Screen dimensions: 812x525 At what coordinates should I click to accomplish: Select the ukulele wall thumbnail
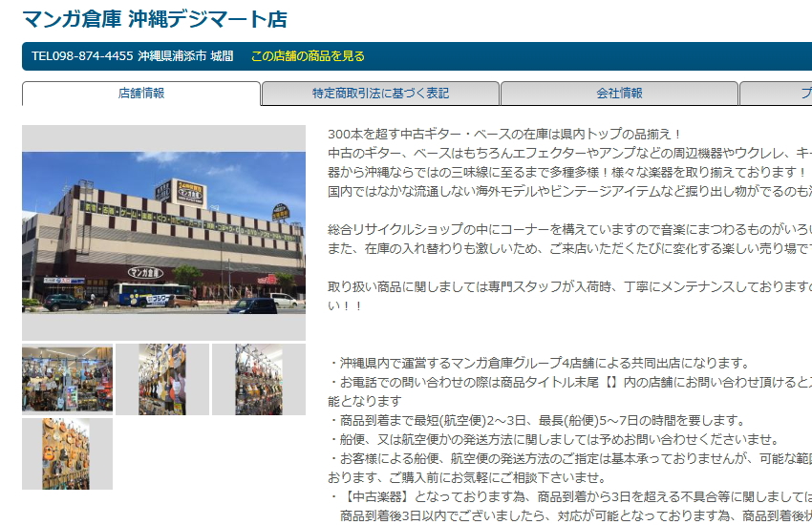pos(67,453)
